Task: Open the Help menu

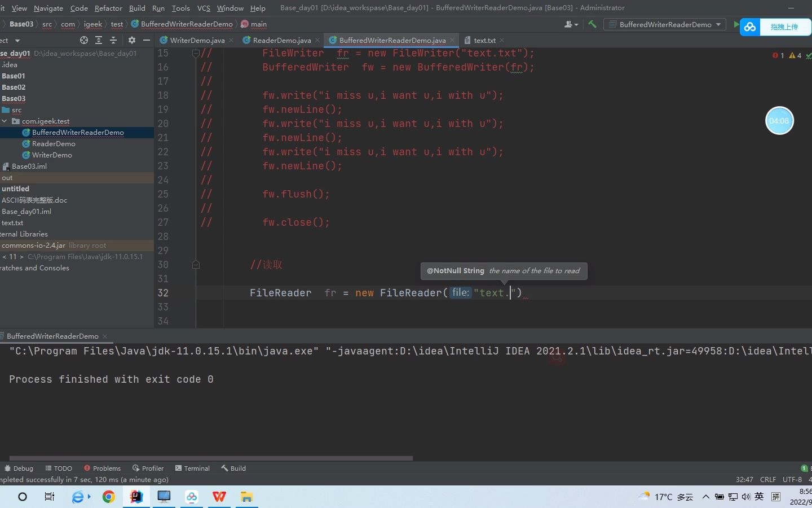Action: (x=258, y=8)
